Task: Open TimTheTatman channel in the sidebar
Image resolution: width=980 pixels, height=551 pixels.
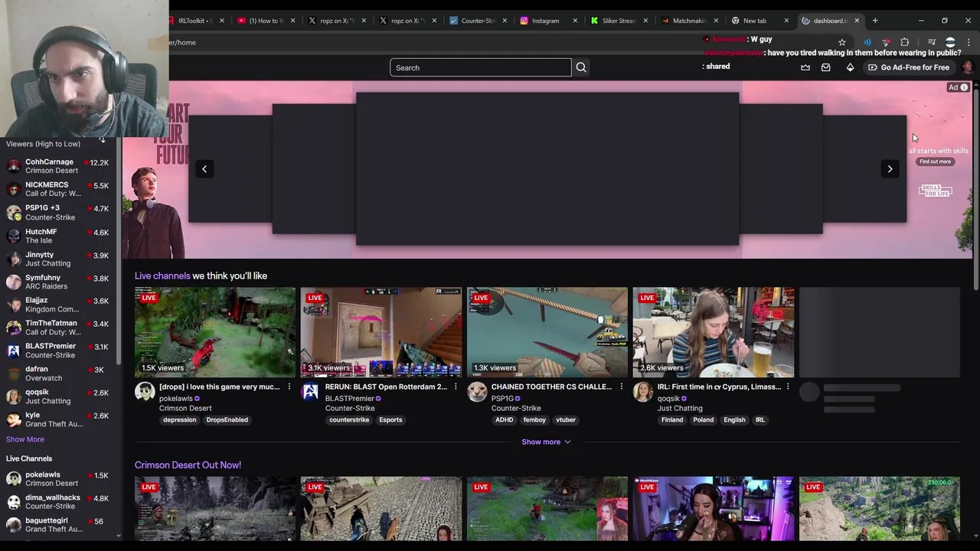Action: [x=59, y=328]
